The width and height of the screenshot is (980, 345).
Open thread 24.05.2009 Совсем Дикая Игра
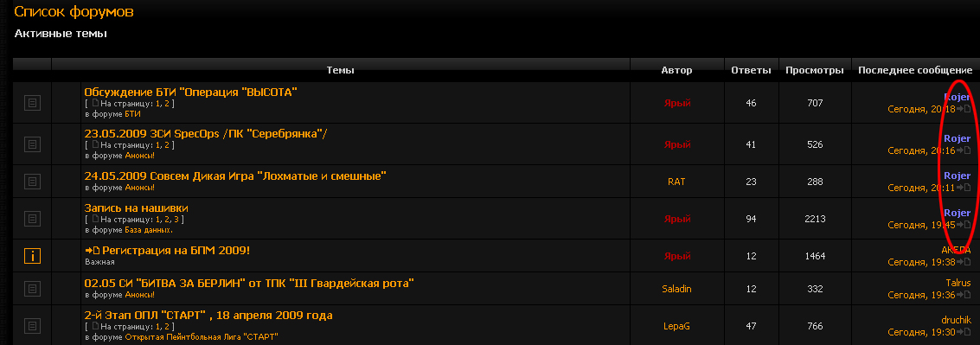(x=235, y=176)
